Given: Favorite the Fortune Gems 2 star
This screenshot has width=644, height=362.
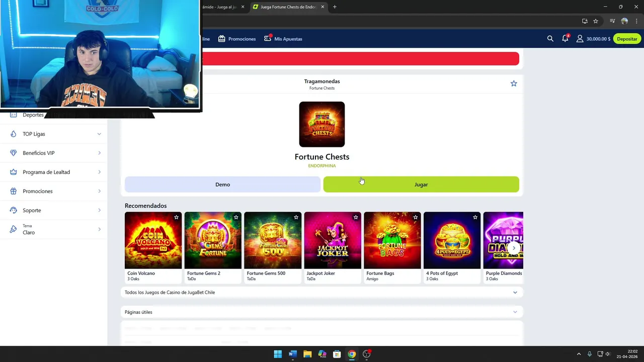Looking at the screenshot, I should pyautogui.click(x=236, y=217).
